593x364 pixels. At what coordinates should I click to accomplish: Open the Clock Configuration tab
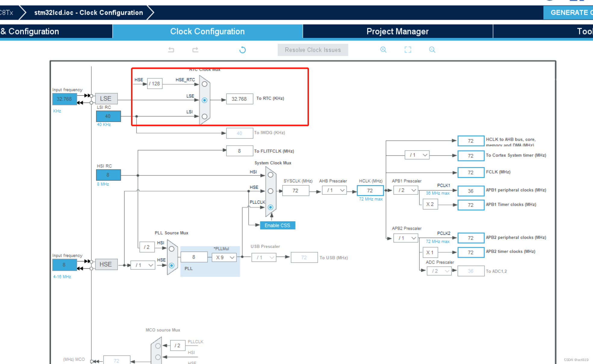(x=207, y=31)
